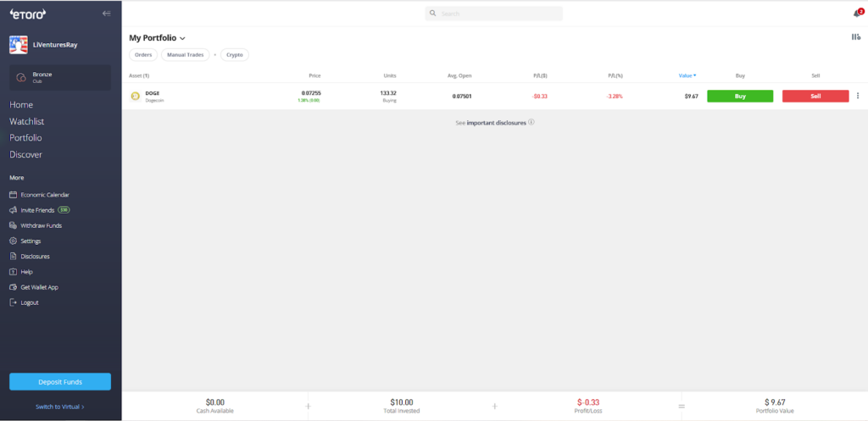The width and height of the screenshot is (868, 421).
Task: Open notifications bell icon
Action: 858,14
